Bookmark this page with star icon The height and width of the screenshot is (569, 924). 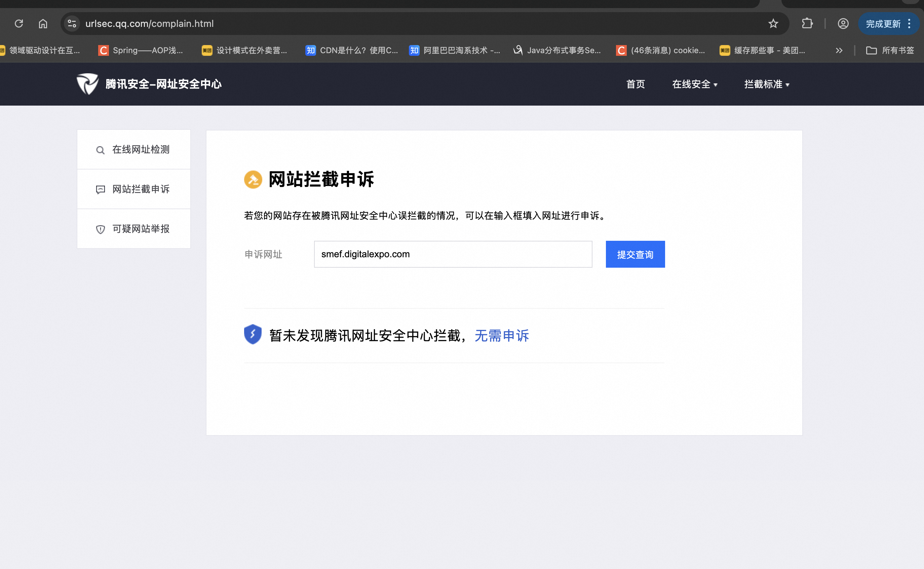tap(773, 24)
